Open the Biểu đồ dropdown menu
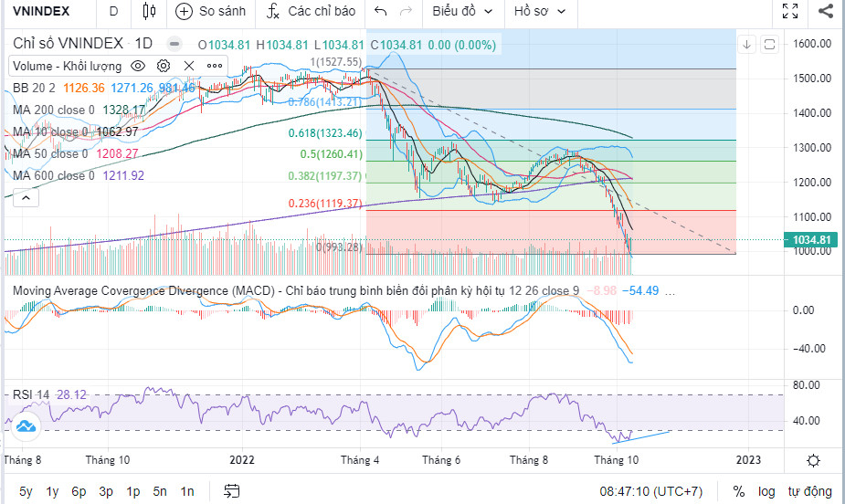This screenshot has width=845, height=504. 462,11
